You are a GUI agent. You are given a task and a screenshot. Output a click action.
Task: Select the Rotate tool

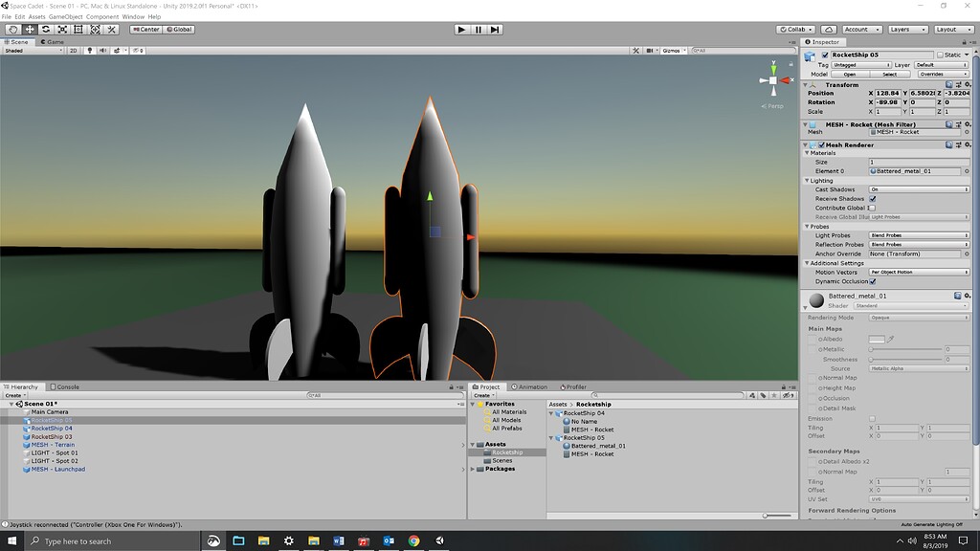pyautogui.click(x=46, y=29)
